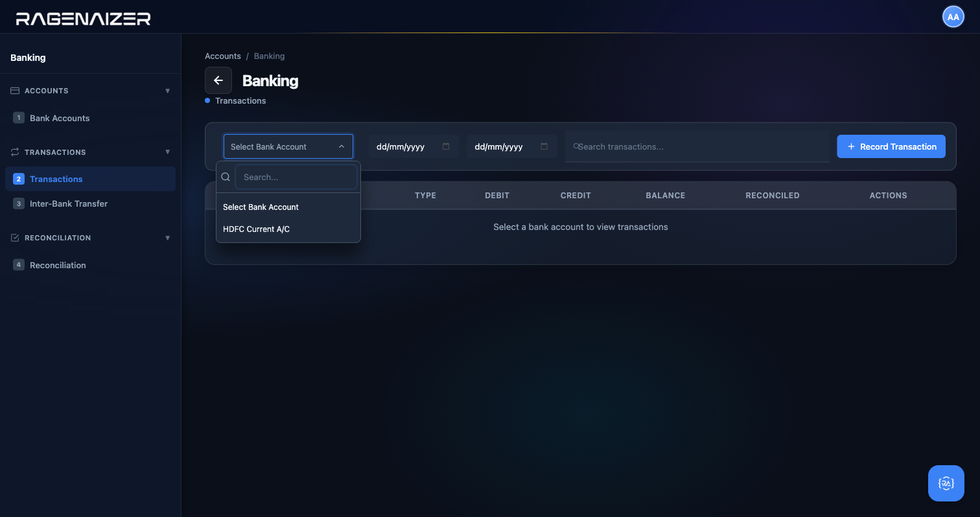This screenshot has height=517, width=980.
Task: Focus the dropdown Search field
Action: (296, 177)
